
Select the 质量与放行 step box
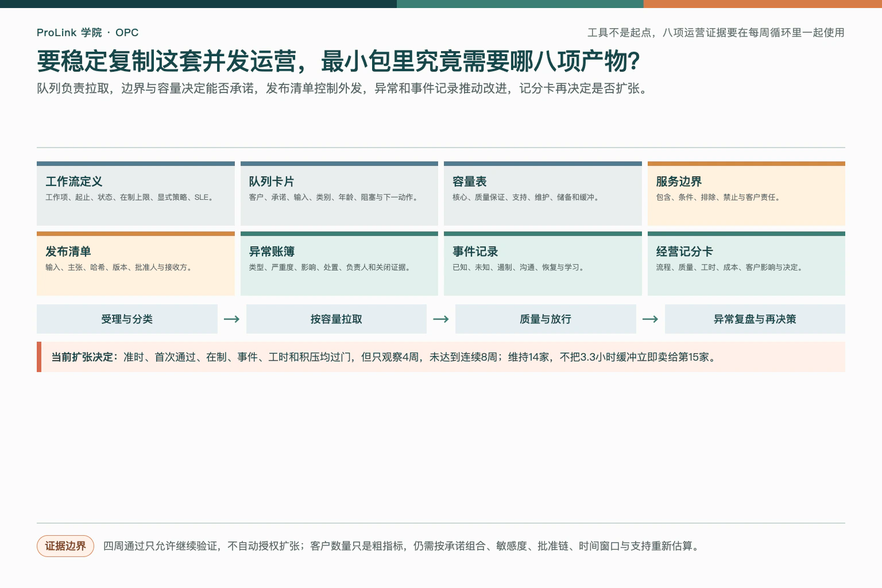[546, 319]
